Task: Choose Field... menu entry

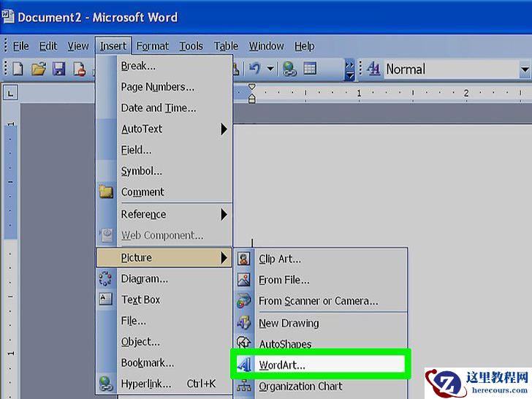Action: pos(164,150)
